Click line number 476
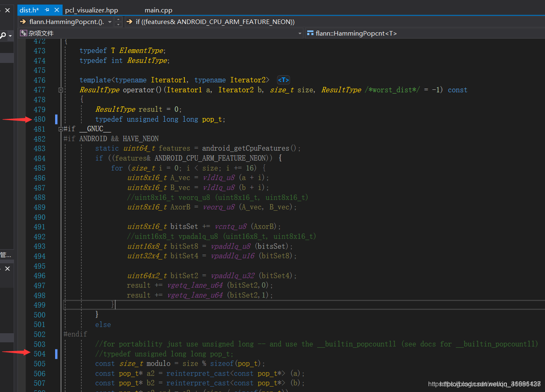 [x=39, y=80]
